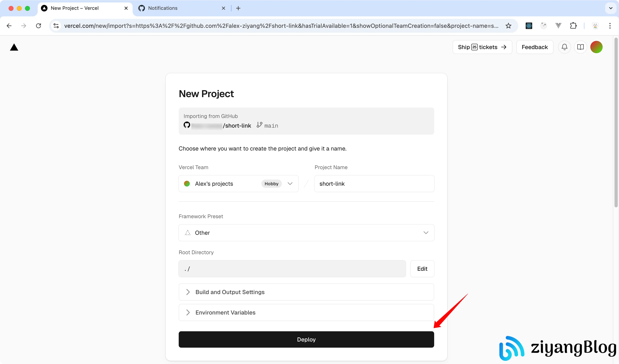This screenshot has width=619, height=364.
Task: Open the React Developer Tools extension
Action: point(529,26)
